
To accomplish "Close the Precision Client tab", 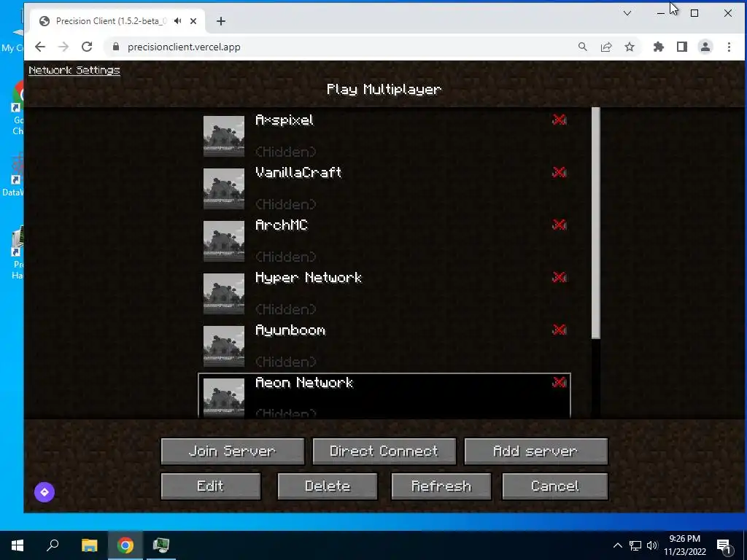I will 193,21.
